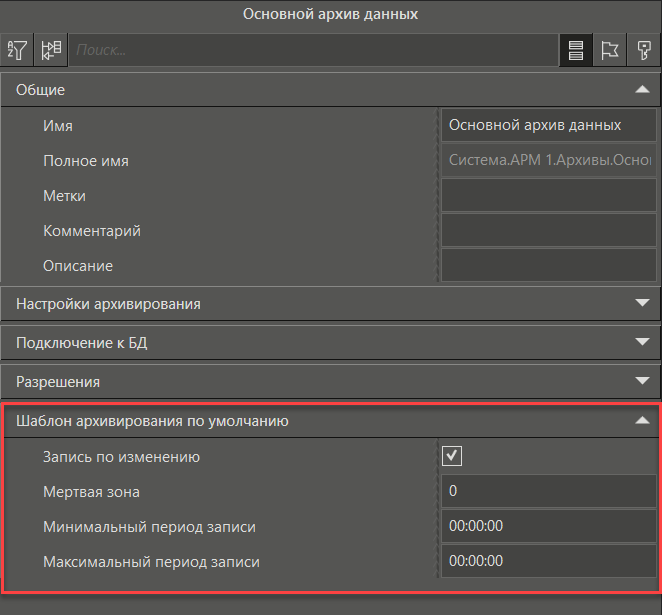Click the alphabetical sort filter icon
This screenshot has height=615, width=662.
[x=17, y=49]
